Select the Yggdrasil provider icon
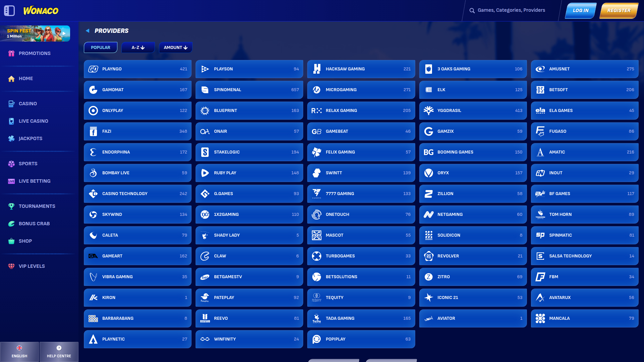 [428, 111]
